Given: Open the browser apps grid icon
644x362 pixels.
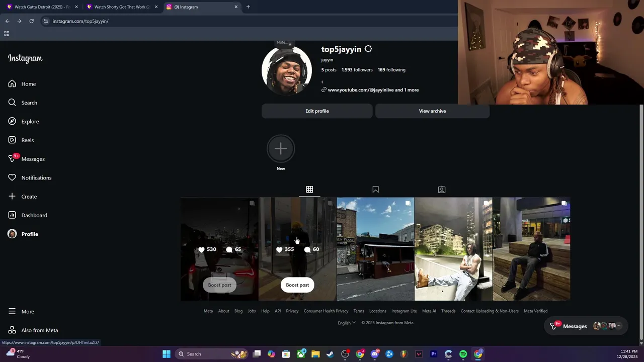Looking at the screenshot, I should pos(7,34).
